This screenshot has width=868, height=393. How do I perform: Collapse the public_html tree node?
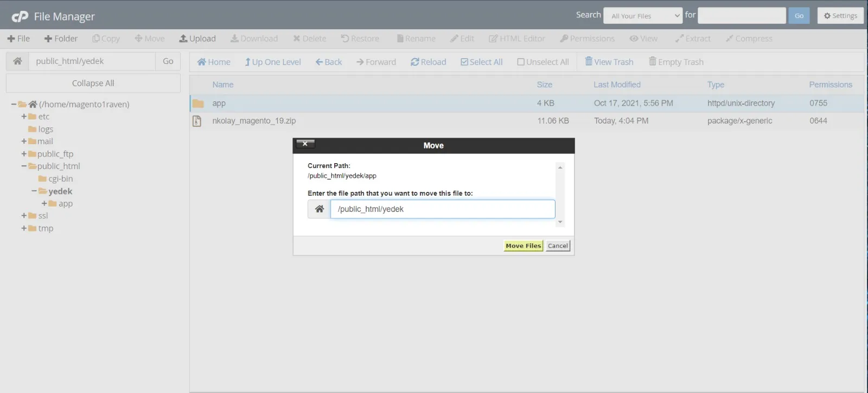pyautogui.click(x=24, y=166)
